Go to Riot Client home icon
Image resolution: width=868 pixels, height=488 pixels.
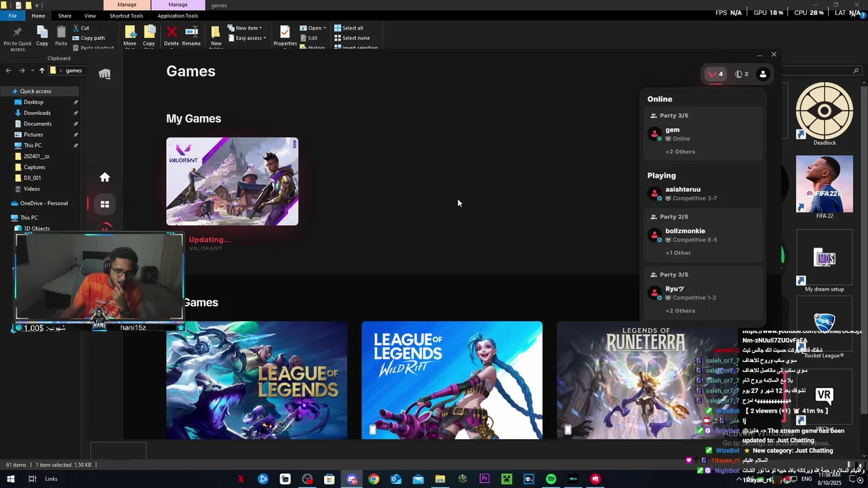(104, 177)
